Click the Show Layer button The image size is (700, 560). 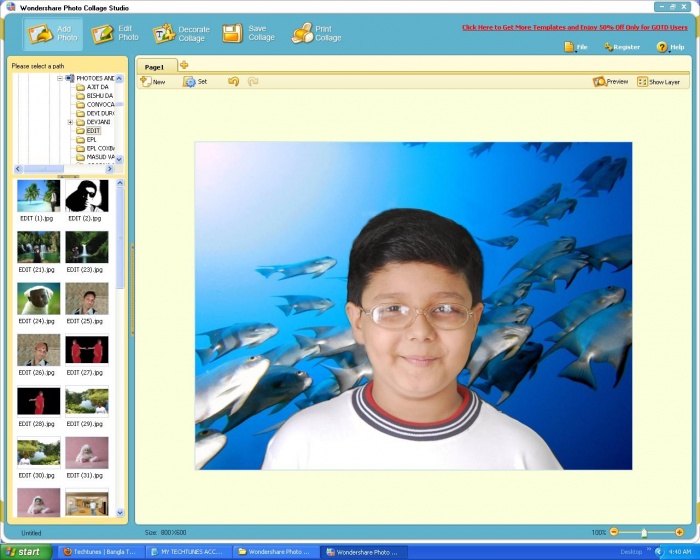point(658,82)
